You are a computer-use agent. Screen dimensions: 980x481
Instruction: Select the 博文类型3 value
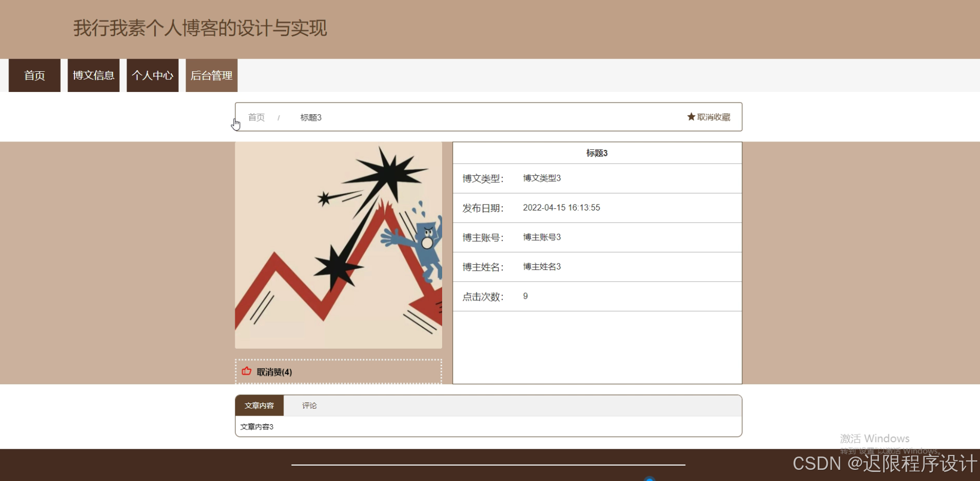542,178
